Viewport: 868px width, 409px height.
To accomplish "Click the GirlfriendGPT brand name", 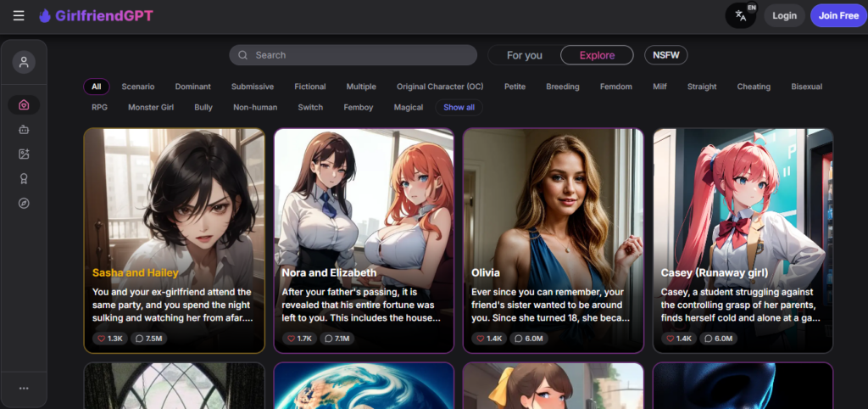I will pyautogui.click(x=104, y=15).
